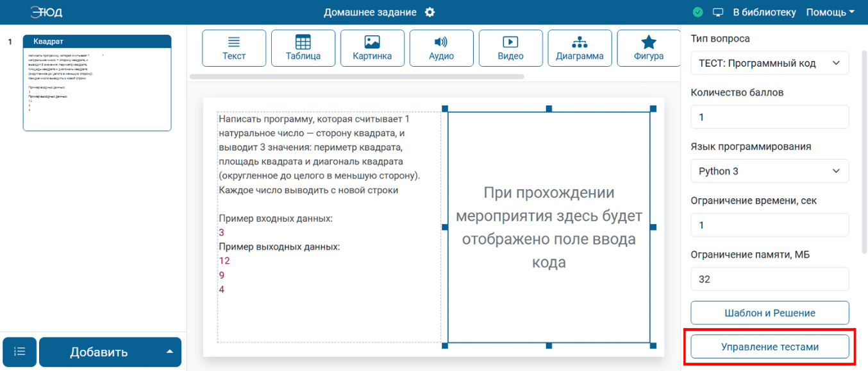
Task: Go to В библиотеку
Action: [764, 12]
